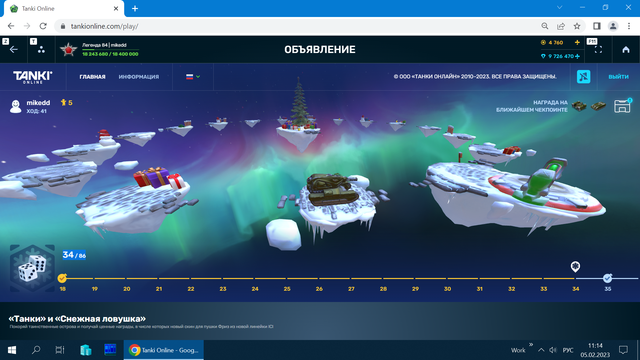Close the Tanki Online tab
This screenshot has width=640, height=360.
coord(116,8)
